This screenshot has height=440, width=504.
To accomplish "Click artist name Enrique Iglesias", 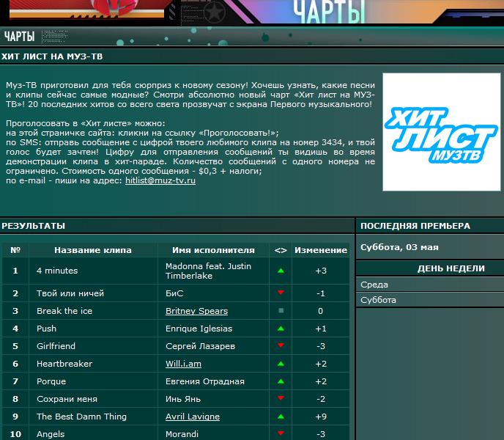I will (199, 329).
